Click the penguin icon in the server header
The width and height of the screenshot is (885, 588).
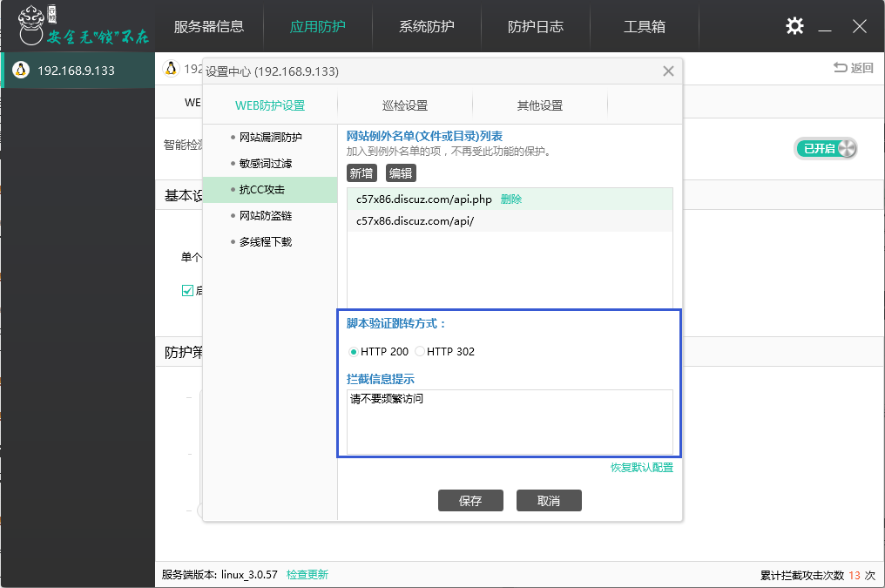point(171,68)
